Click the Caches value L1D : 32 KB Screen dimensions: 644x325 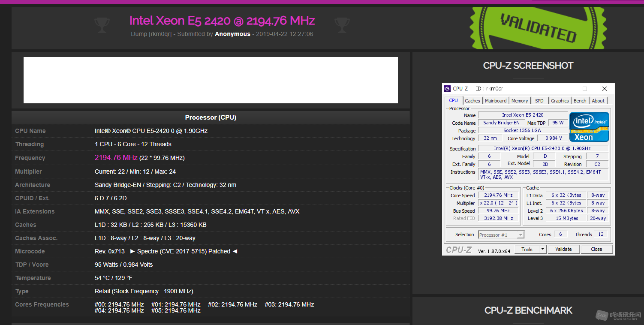point(150,225)
